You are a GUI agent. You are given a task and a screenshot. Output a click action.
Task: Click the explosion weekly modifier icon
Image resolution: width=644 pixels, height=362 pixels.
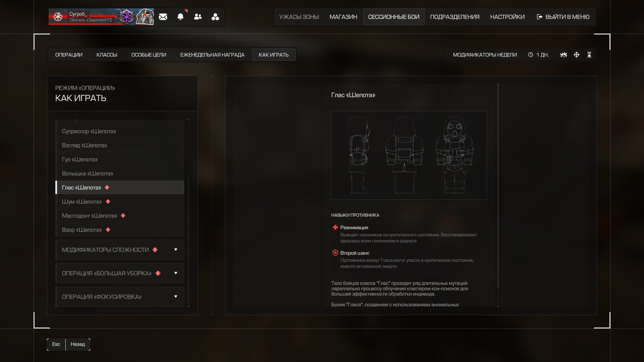coord(563,55)
